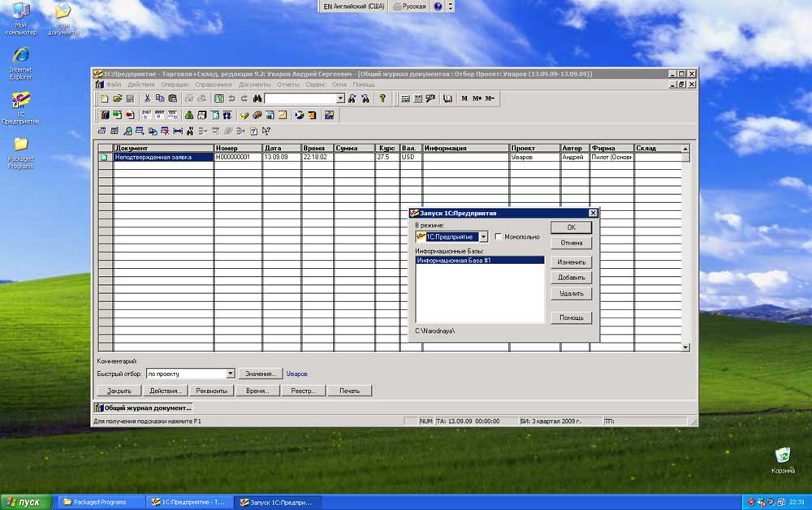
Task: Click the scissors cut icon
Action: [147, 98]
